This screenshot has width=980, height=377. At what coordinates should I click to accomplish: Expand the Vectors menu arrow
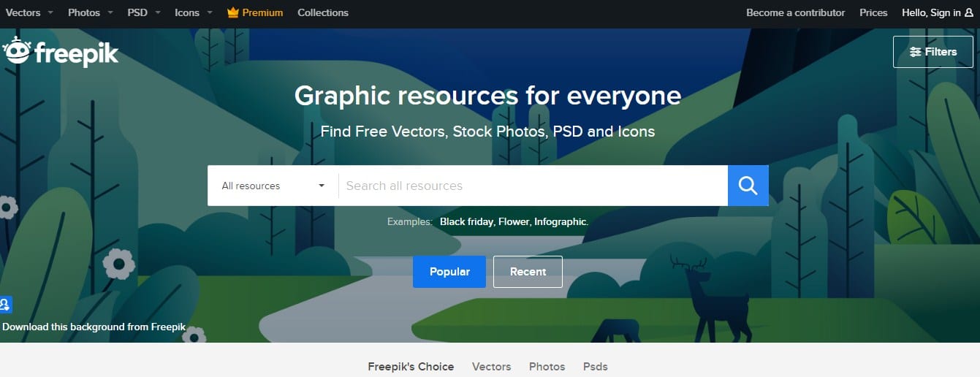tap(50, 12)
